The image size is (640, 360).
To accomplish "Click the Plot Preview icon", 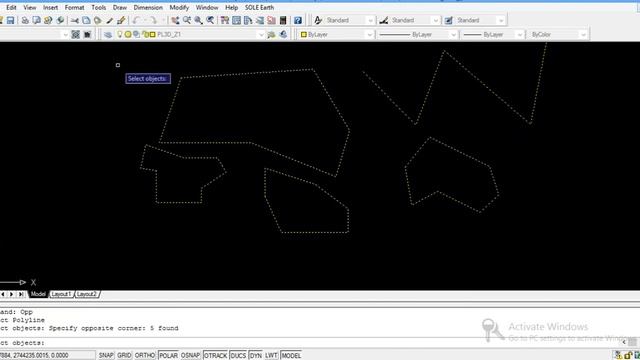I will coord(36,20).
